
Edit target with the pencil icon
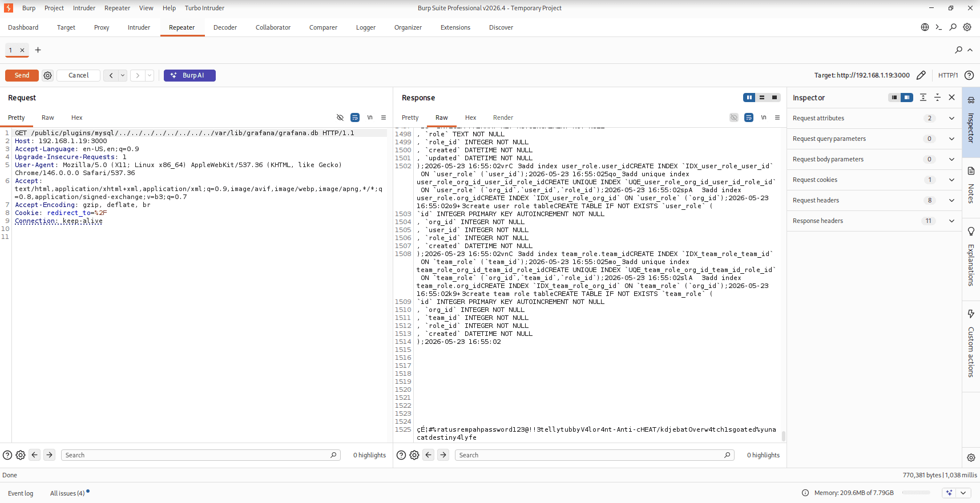(921, 75)
